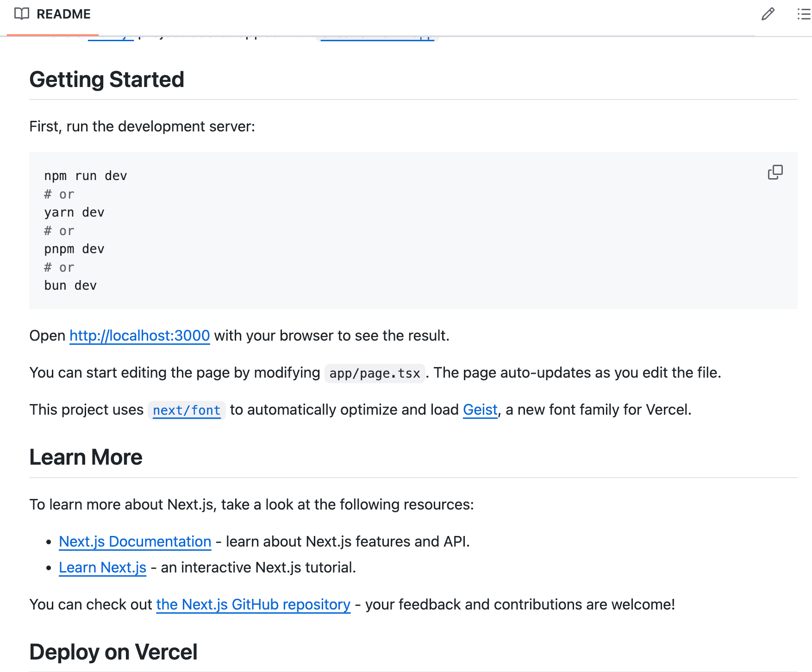Visit the Next.js GitHub repository link
Image resolution: width=812 pixels, height=672 pixels.
(x=253, y=604)
